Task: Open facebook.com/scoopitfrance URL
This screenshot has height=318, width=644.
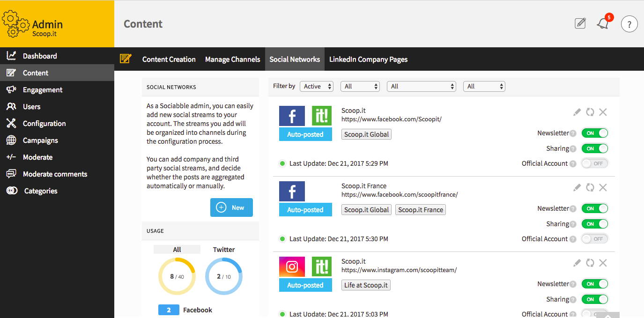Action: click(x=400, y=194)
